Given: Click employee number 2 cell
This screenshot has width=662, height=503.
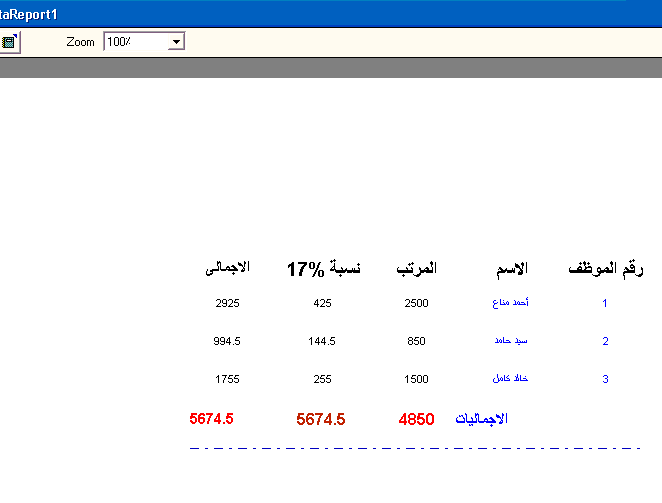Looking at the screenshot, I should [605, 341].
